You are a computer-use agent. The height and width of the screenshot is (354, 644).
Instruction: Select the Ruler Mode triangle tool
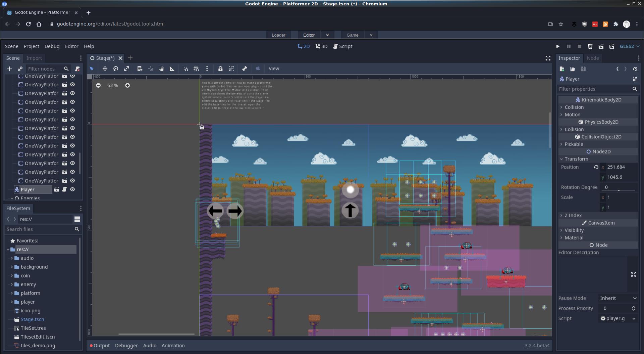tap(172, 69)
